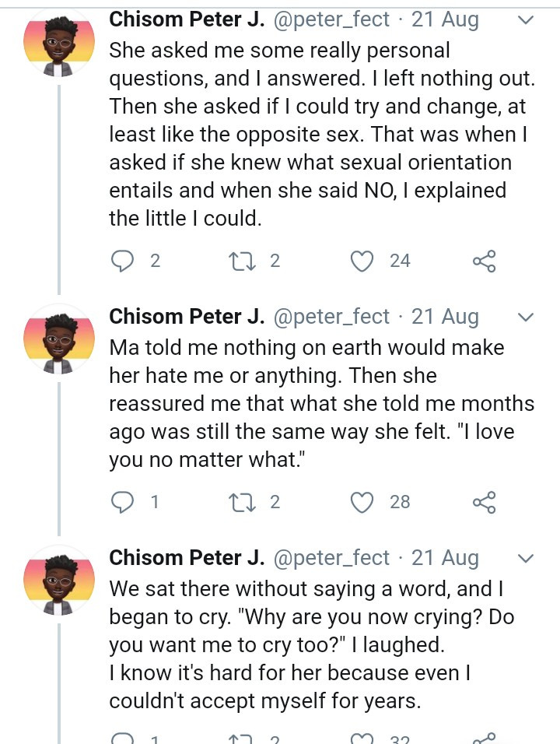Like the "I love you no matter what" tweet

(x=362, y=502)
